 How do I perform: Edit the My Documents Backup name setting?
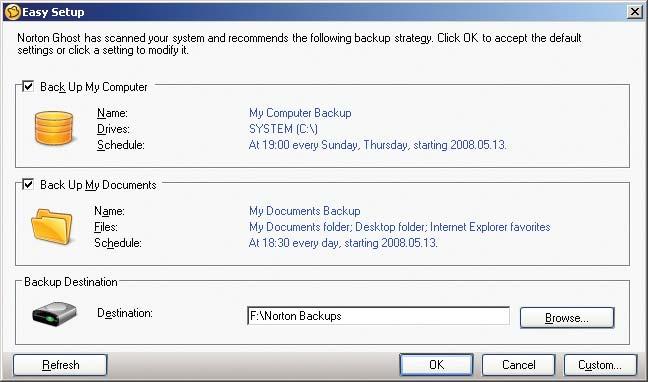[305, 211]
